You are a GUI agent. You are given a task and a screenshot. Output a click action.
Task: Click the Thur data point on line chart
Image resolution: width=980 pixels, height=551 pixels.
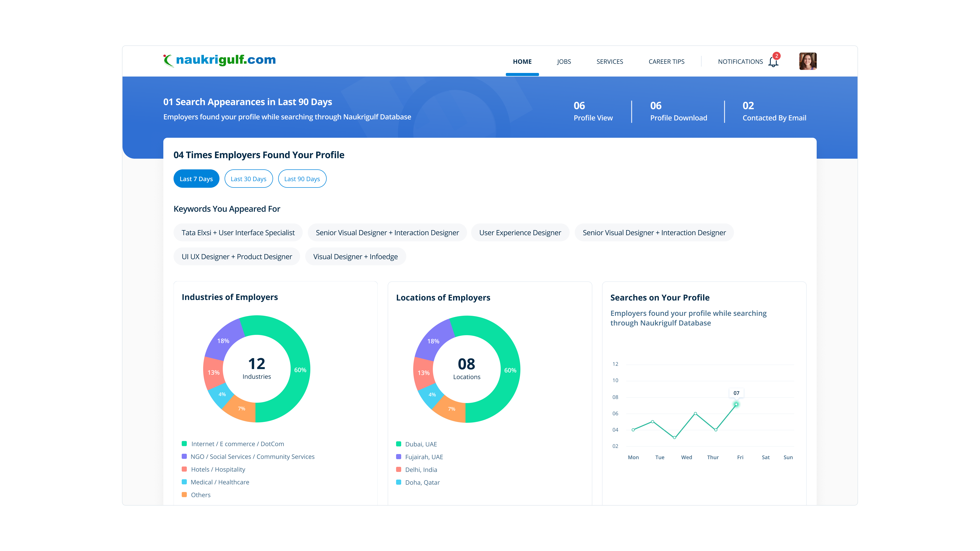[716, 430]
